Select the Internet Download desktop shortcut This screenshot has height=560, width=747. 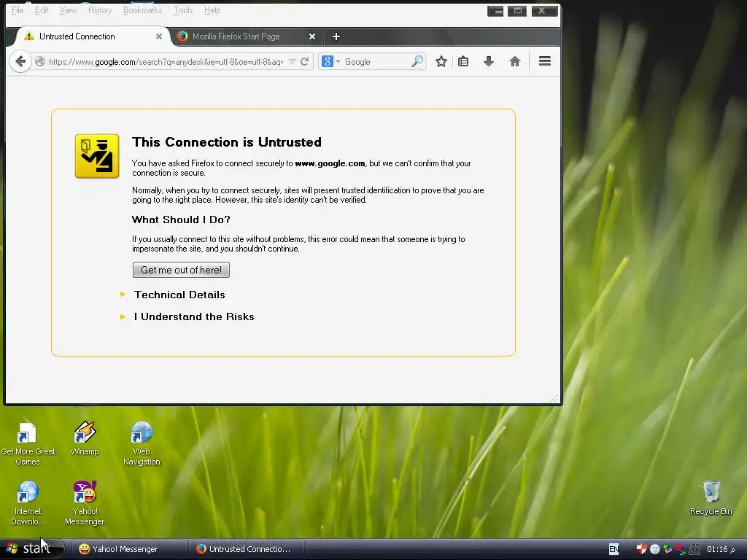pos(28,503)
